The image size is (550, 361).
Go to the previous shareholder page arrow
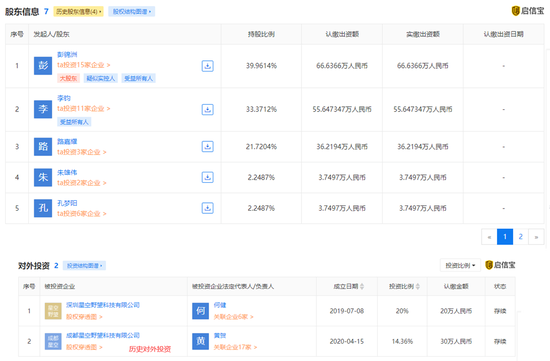coord(489,237)
